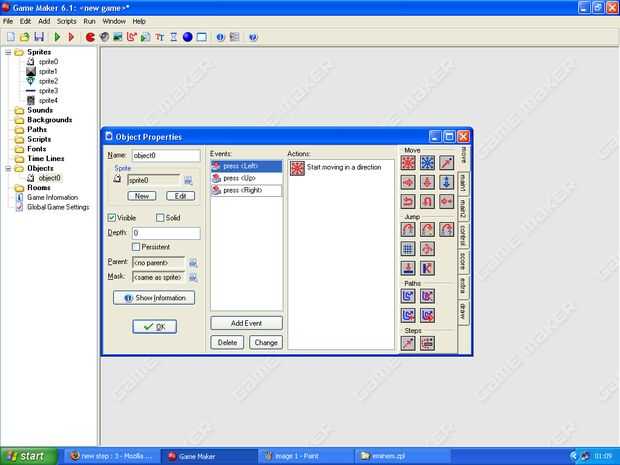Viewport: 620px width, 465px height.
Task: Switch to the control actions tab
Action: pyautogui.click(x=463, y=235)
